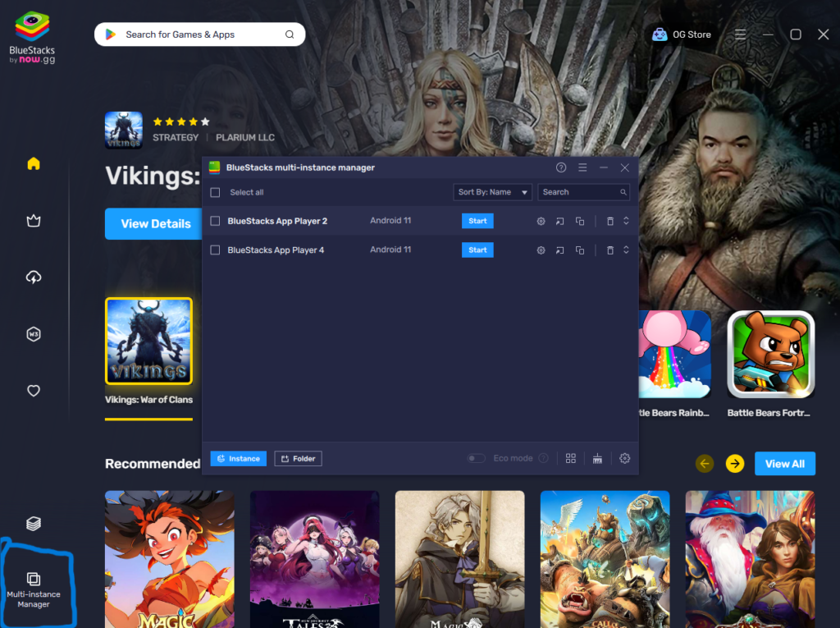This screenshot has width=840, height=628.
Task: Reorder App Player 2 with its up-down arrows
Action: pyautogui.click(x=626, y=221)
